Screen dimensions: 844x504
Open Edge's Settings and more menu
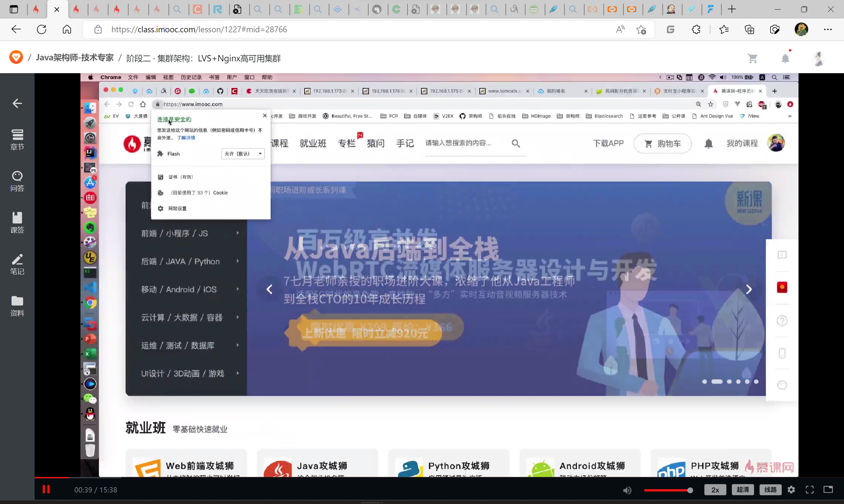tap(829, 29)
